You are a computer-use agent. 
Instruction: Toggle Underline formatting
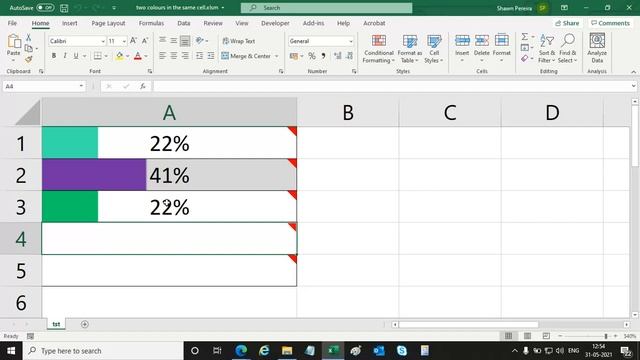click(x=76, y=56)
